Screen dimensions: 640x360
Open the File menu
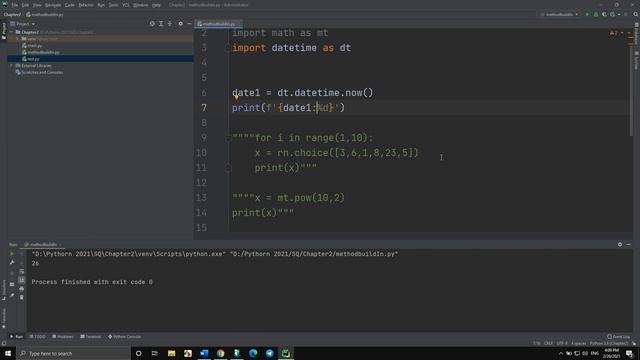click(x=15, y=5)
